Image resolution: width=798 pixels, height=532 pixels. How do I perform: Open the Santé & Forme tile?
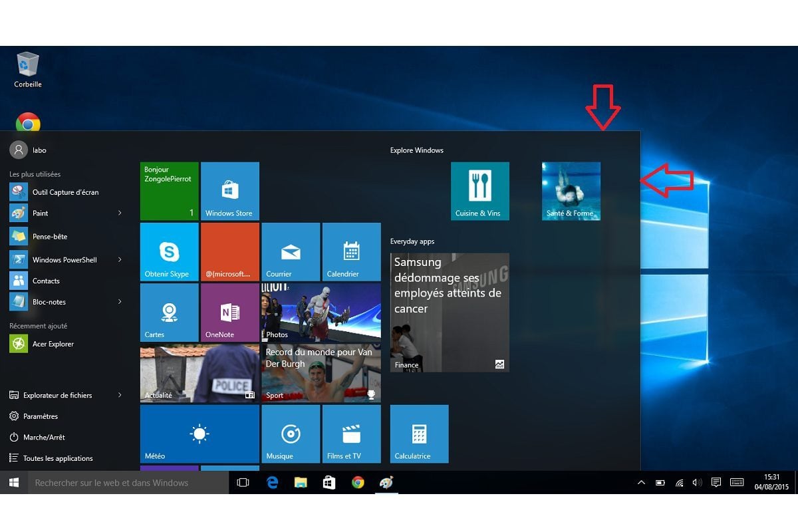(x=571, y=191)
